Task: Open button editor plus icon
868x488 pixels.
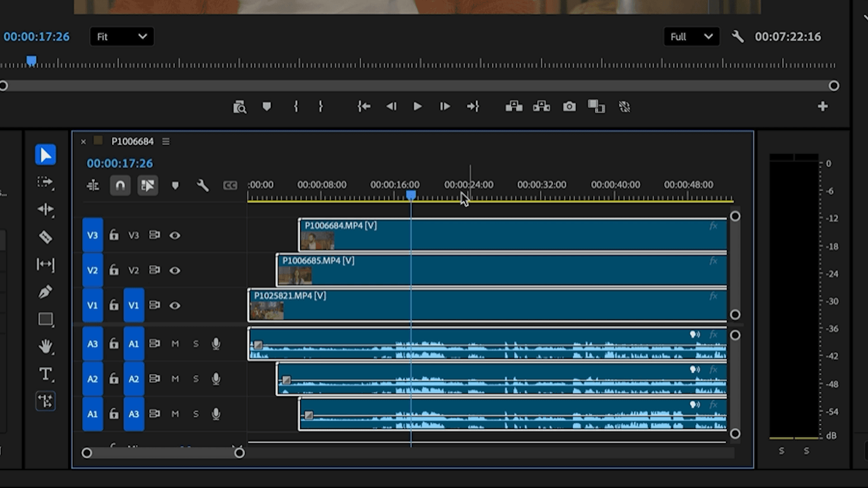Action: pyautogui.click(x=822, y=107)
